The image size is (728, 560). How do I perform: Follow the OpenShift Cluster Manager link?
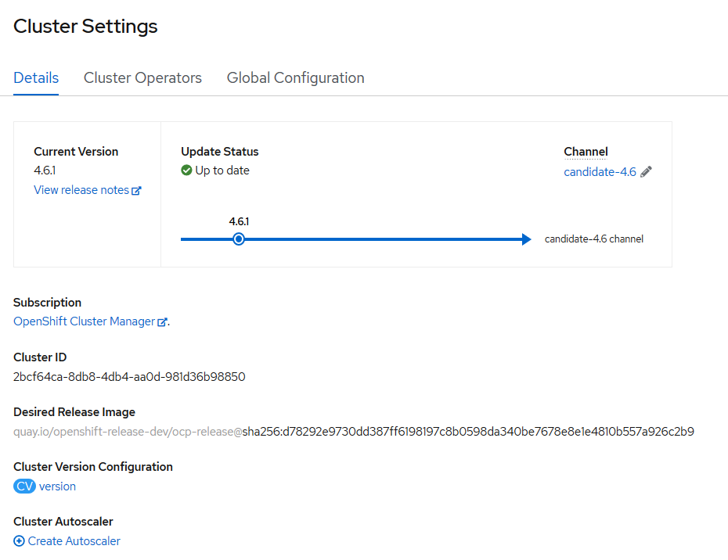pyautogui.click(x=84, y=321)
